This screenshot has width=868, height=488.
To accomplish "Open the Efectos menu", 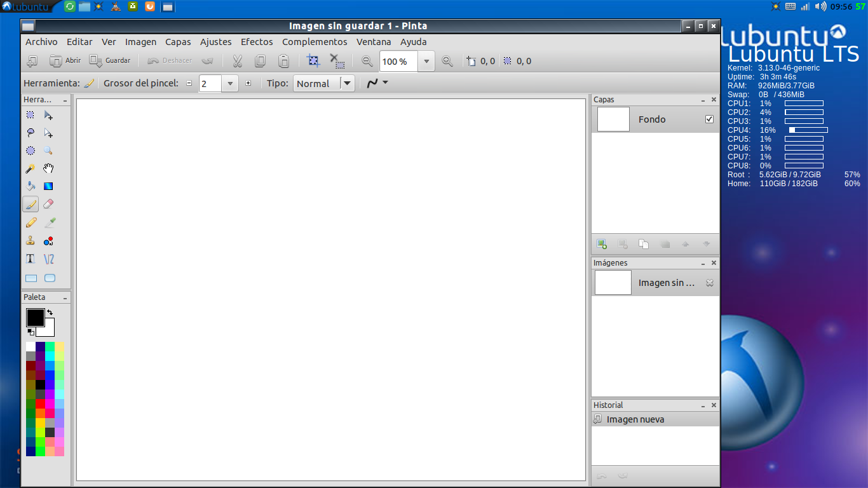I will pos(257,41).
